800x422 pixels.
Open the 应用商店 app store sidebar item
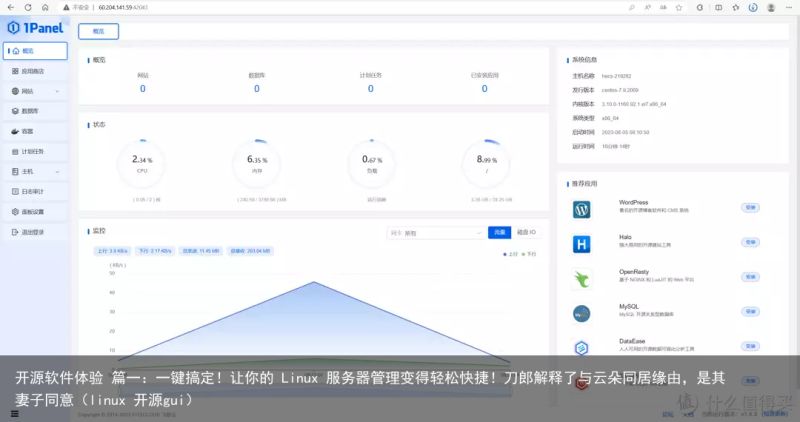pos(35,71)
